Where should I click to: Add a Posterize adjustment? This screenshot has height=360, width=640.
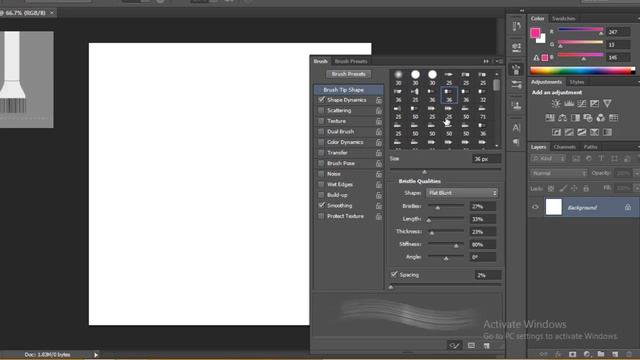tap(569, 132)
